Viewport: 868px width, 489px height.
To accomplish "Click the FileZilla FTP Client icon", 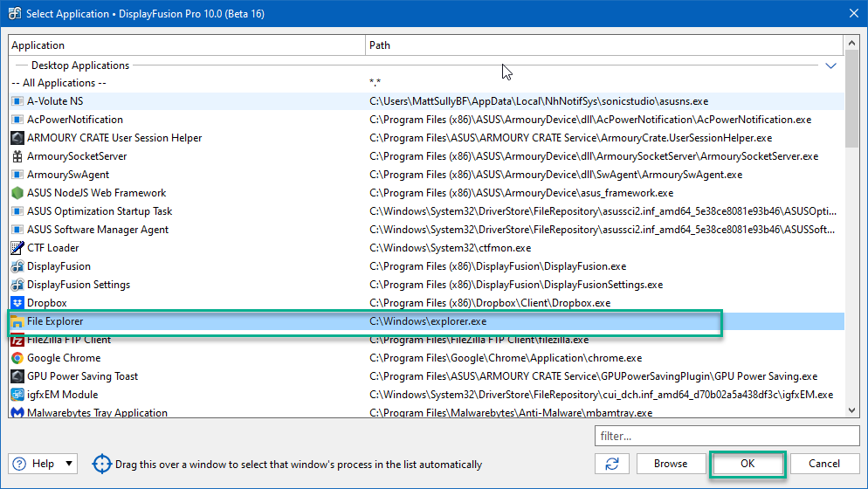I will [x=17, y=340].
